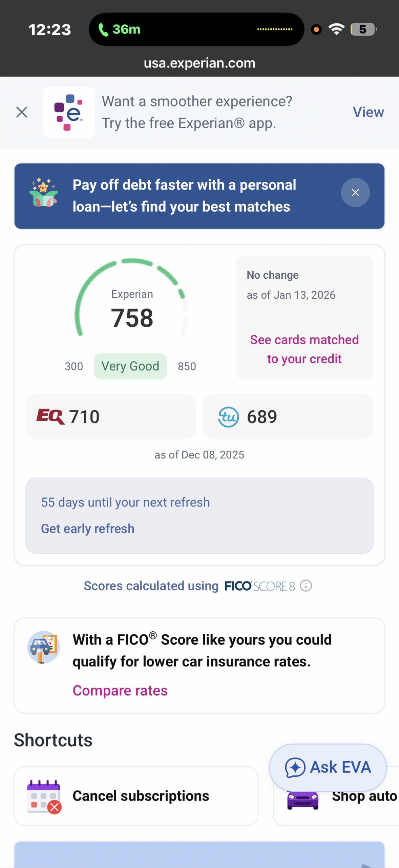The height and width of the screenshot is (868, 399).
Task: Open the TransUnion 689 score tile
Action: 288,417
